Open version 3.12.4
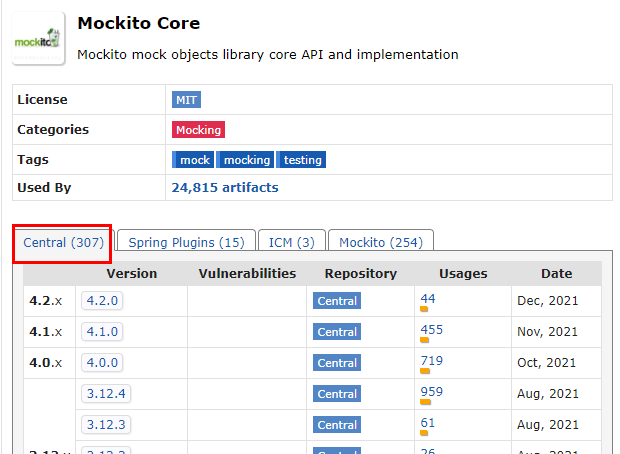Image resolution: width=620 pixels, height=454 pixels. (106, 393)
